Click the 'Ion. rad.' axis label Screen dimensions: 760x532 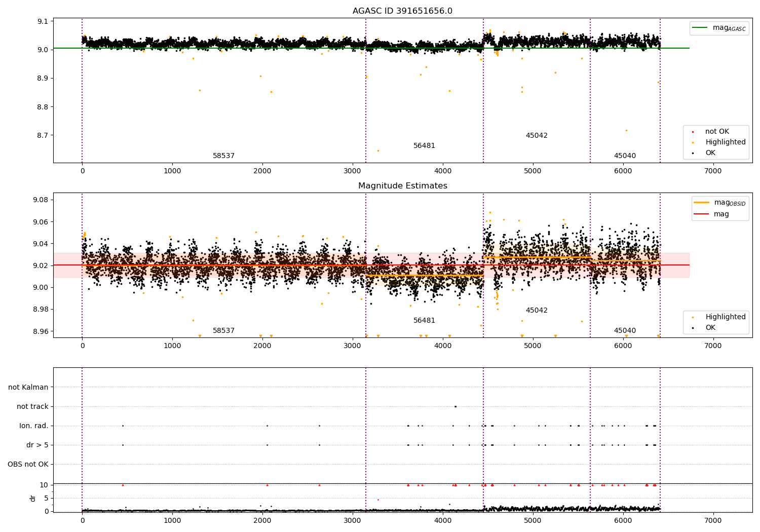point(34,426)
